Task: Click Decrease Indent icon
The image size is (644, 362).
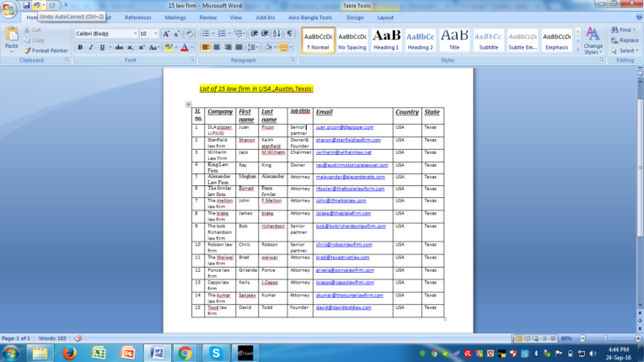Action: pos(255,34)
